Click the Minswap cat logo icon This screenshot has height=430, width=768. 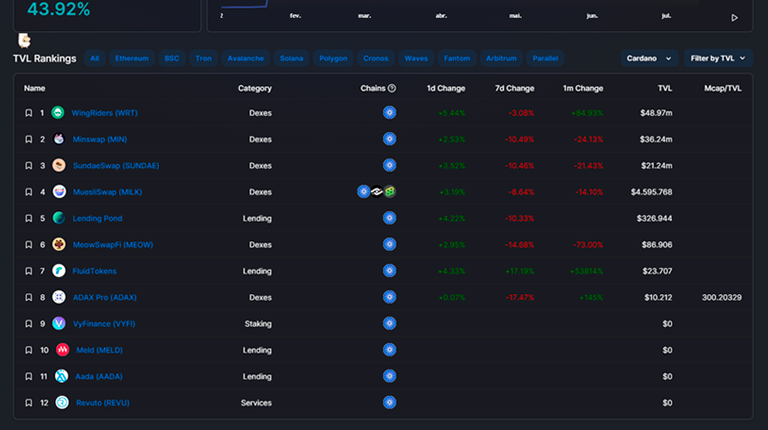pos(59,139)
